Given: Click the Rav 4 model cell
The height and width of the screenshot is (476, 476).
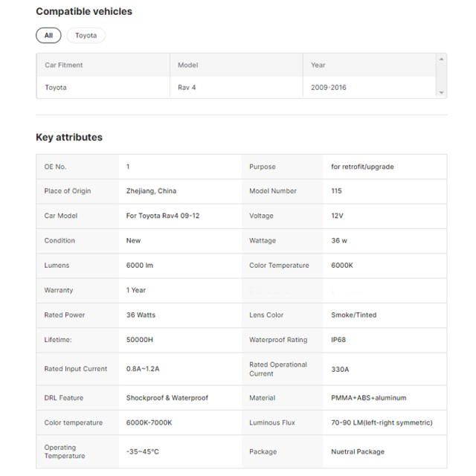Looking at the screenshot, I should (x=188, y=87).
